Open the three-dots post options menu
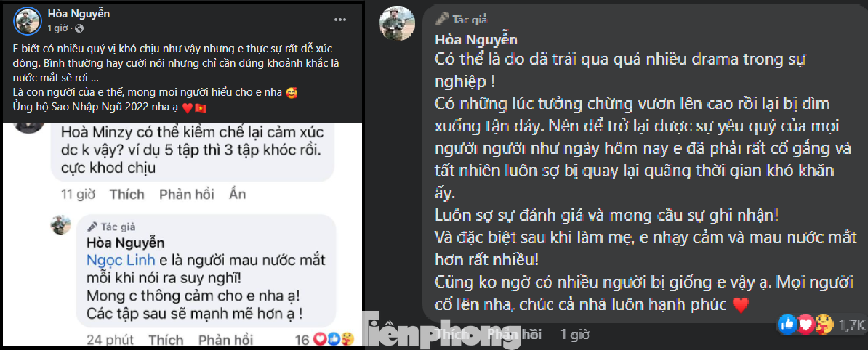868x350 pixels. [x=339, y=19]
